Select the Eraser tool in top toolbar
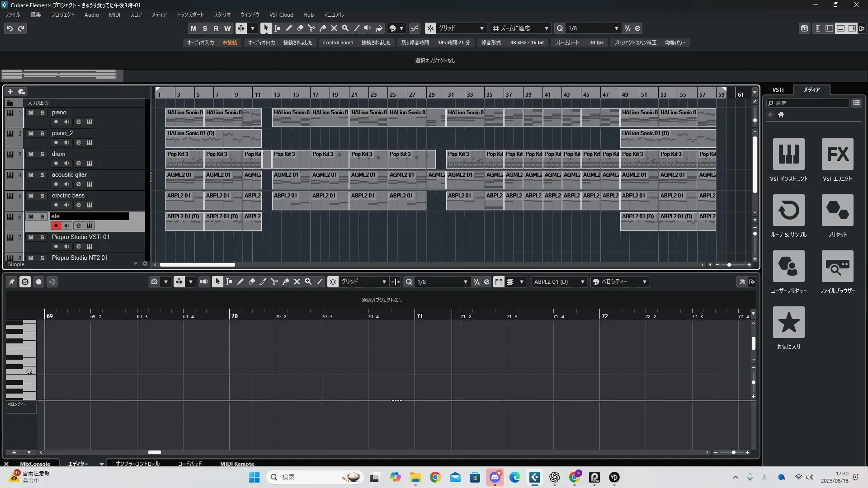 click(x=300, y=28)
